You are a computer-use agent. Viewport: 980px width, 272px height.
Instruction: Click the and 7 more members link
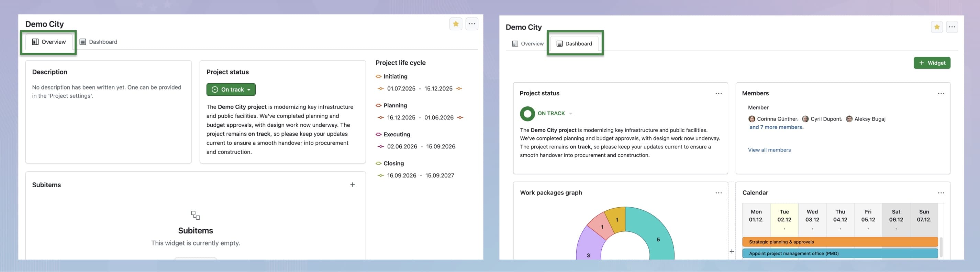point(776,127)
